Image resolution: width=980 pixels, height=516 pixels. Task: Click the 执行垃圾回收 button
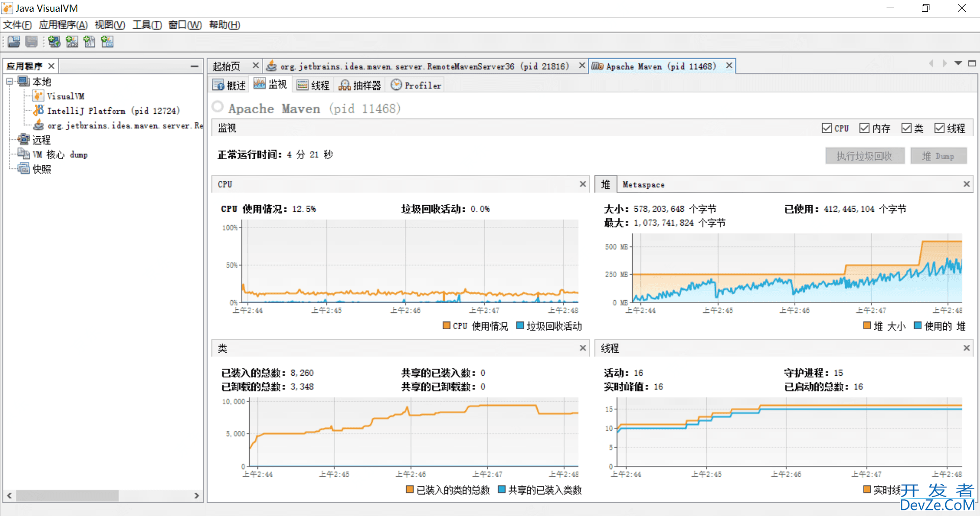[x=865, y=156]
